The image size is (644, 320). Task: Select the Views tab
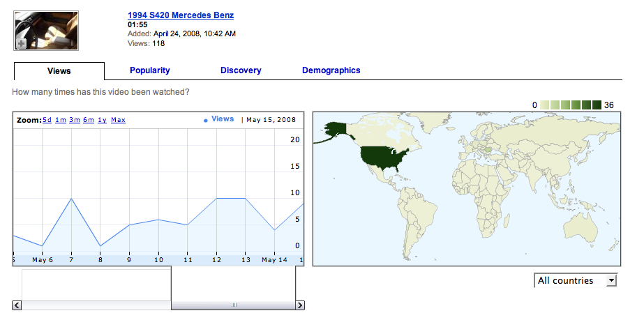pyautogui.click(x=59, y=71)
